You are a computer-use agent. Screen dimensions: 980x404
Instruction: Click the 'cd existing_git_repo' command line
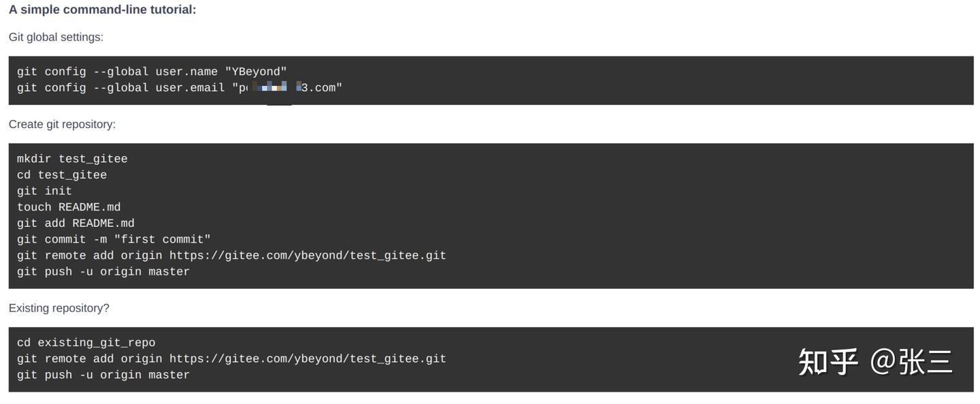(x=86, y=343)
